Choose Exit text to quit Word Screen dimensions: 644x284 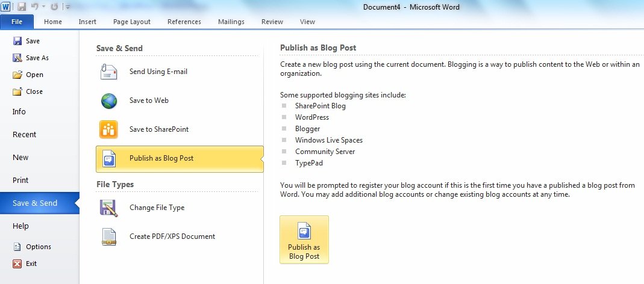pos(31,264)
